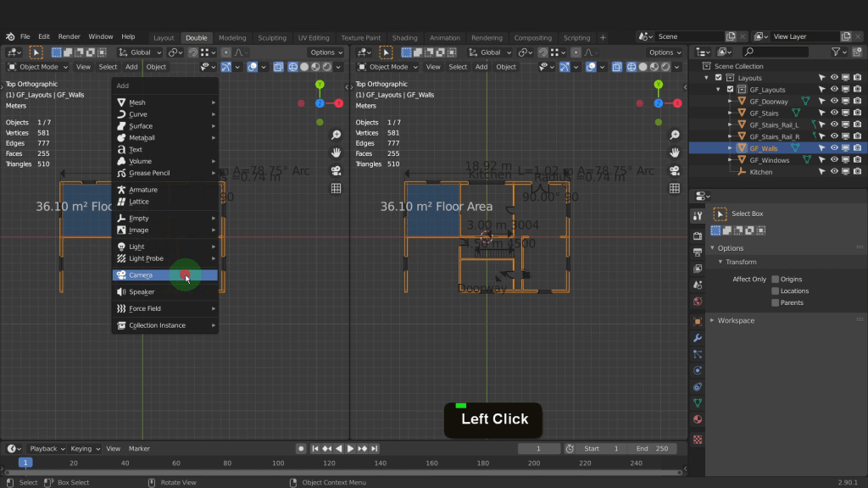Hide GF_Doorway with its eye icon
Image resolution: width=868 pixels, height=488 pixels.
834,102
